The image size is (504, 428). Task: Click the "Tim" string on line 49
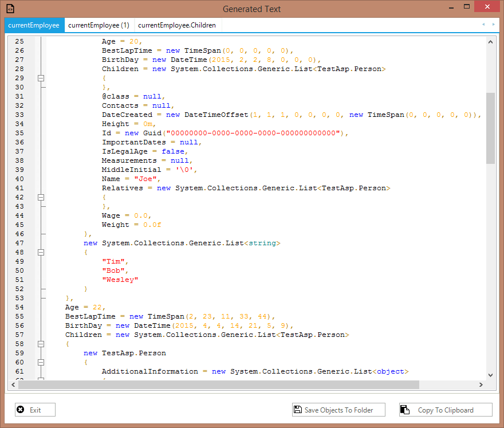113,261
